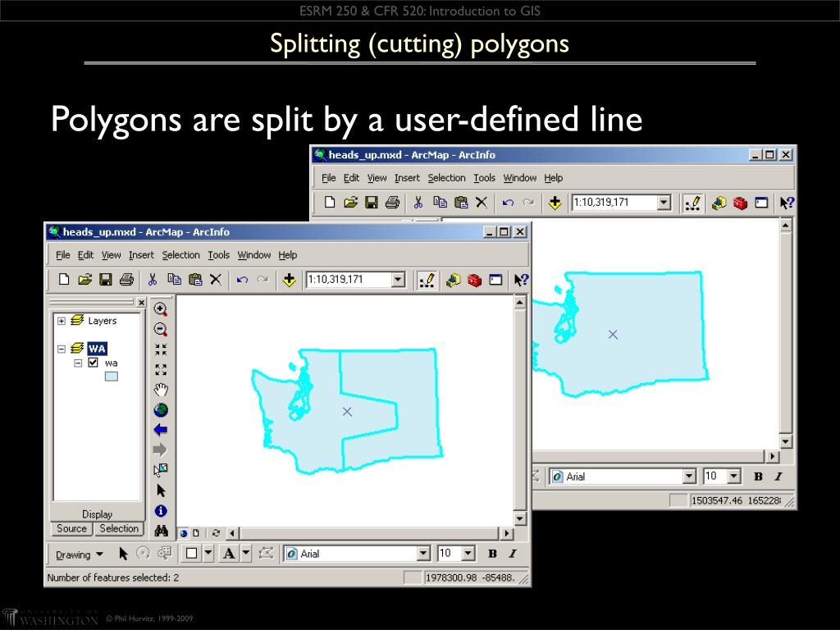
Task: Click horizontal scrollbar right arrow in front map
Action: point(507,533)
